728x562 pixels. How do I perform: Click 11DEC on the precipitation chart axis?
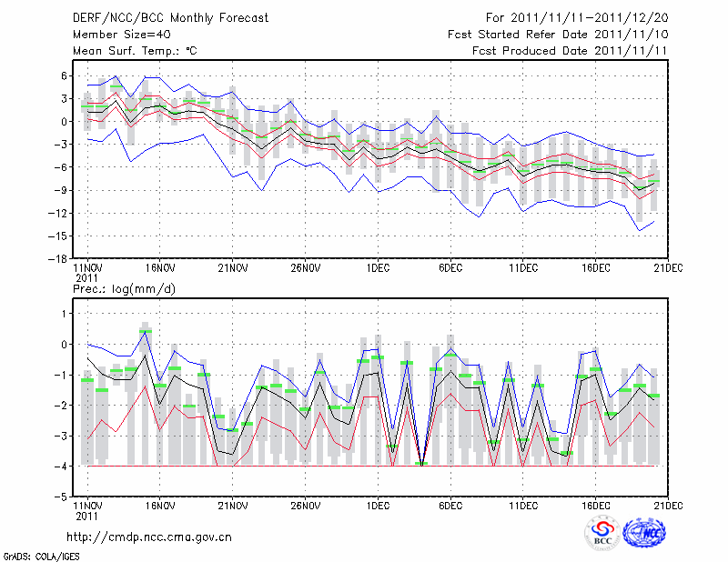coord(523,505)
